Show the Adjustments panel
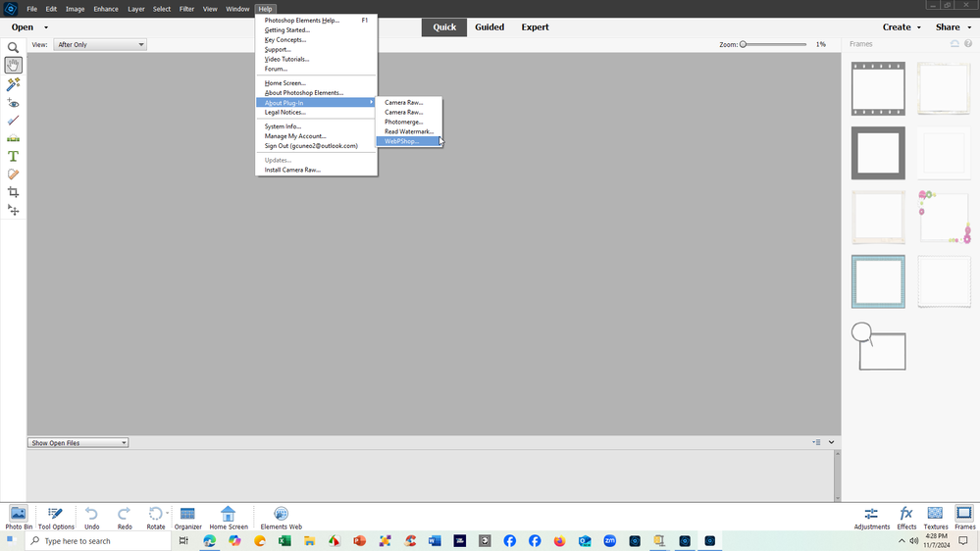The height and width of the screenshot is (551, 980). pyautogui.click(x=871, y=518)
